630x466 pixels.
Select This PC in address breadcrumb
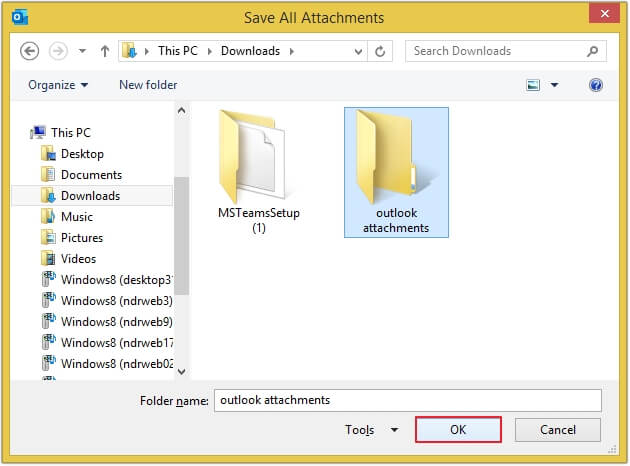pyautogui.click(x=178, y=51)
